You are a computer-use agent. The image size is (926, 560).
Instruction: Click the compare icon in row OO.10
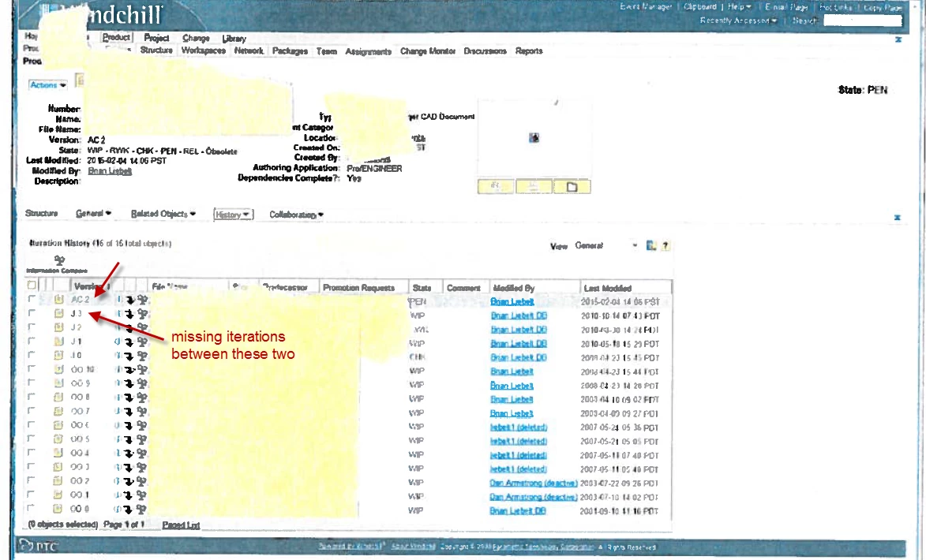[x=142, y=370]
